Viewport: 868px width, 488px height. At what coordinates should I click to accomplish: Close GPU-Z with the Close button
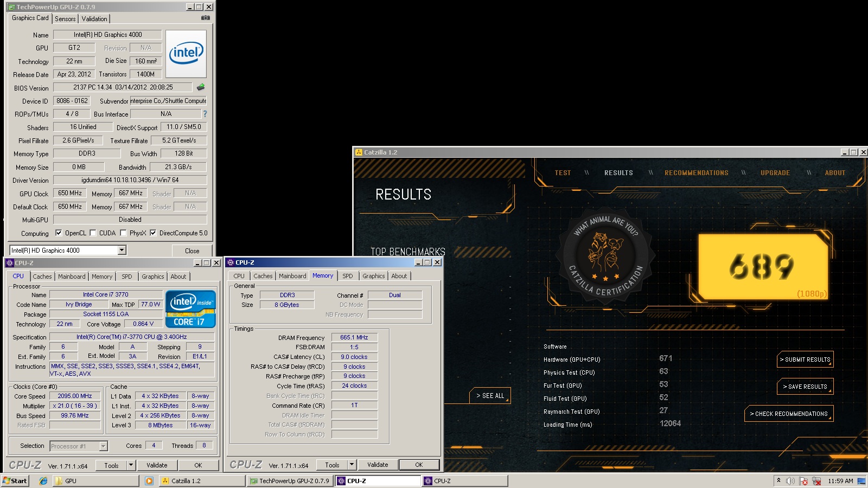tap(192, 251)
